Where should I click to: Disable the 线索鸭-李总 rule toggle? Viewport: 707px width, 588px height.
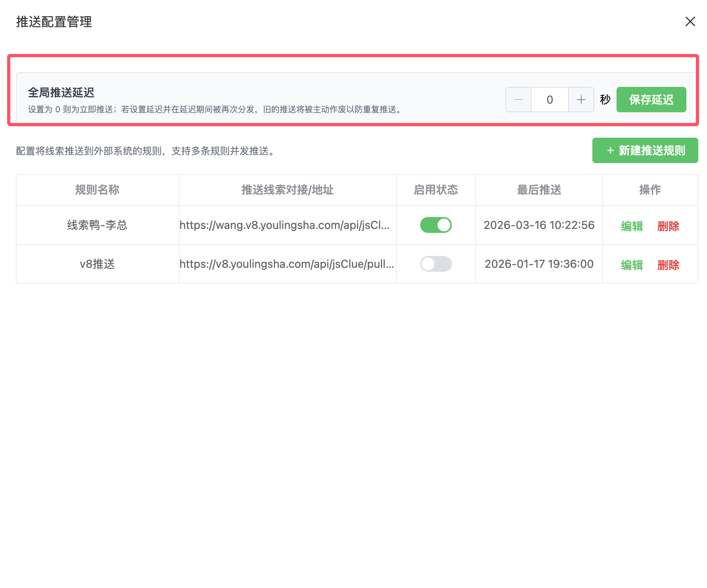(436, 225)
